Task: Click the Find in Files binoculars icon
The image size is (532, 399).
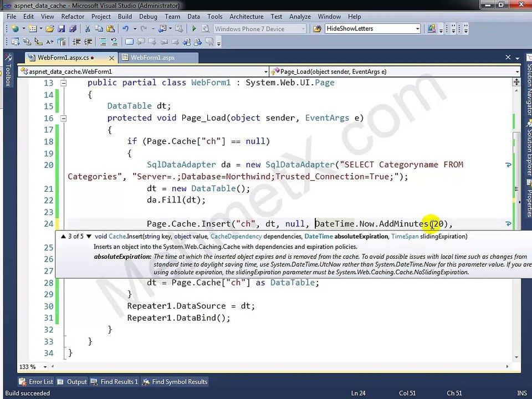Action: pyautogui.click(x=317, y=29)
